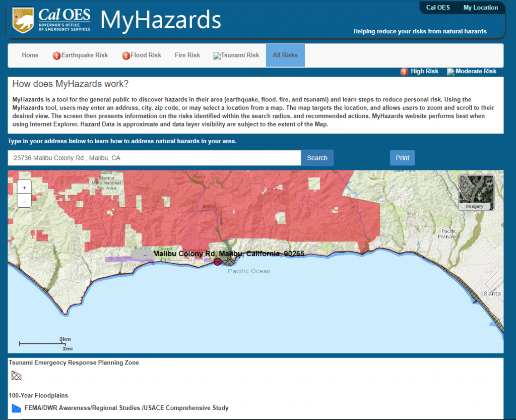Viewport: 516px width, 420px height.
Task: Click the Pacific Ocean map label
Action: tap(249, 271)
